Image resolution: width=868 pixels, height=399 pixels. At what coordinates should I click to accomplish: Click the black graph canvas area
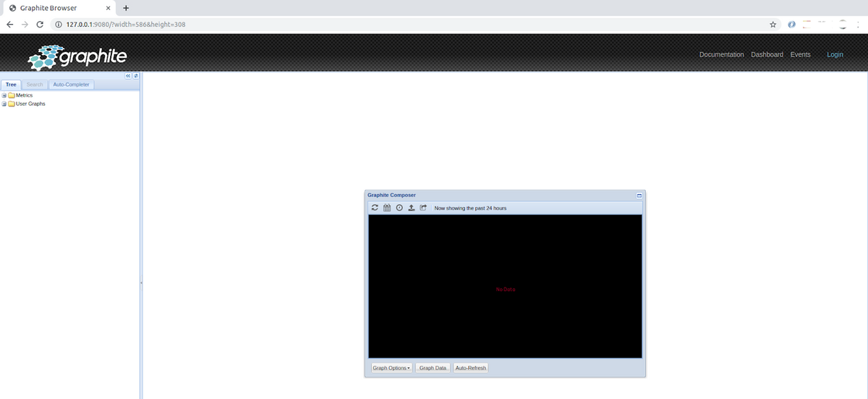coord(505,286)
